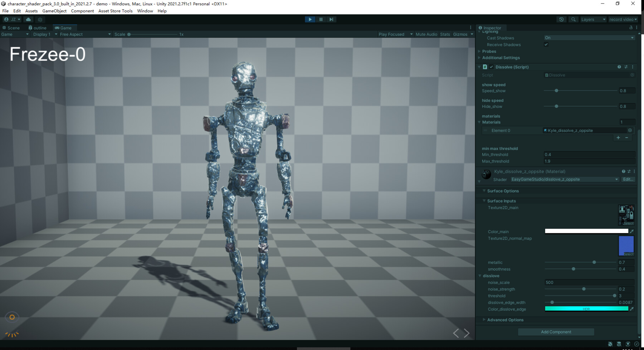Open the search icon near the Layers dropdown
Viewport: 644px width, 350px height.
pyautogui.click(x=573, y=19)
